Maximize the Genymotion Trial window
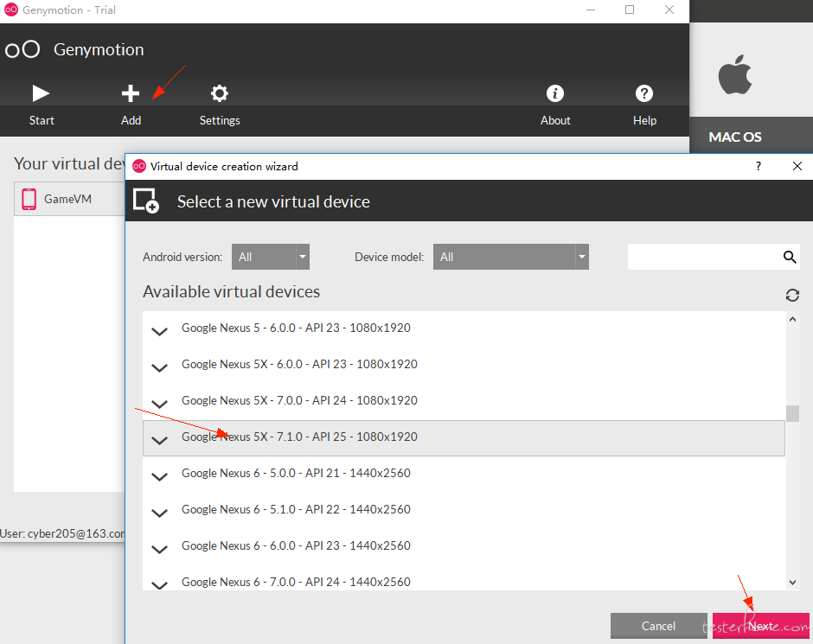Screen dimensions: 813x644 click(630, 10)
